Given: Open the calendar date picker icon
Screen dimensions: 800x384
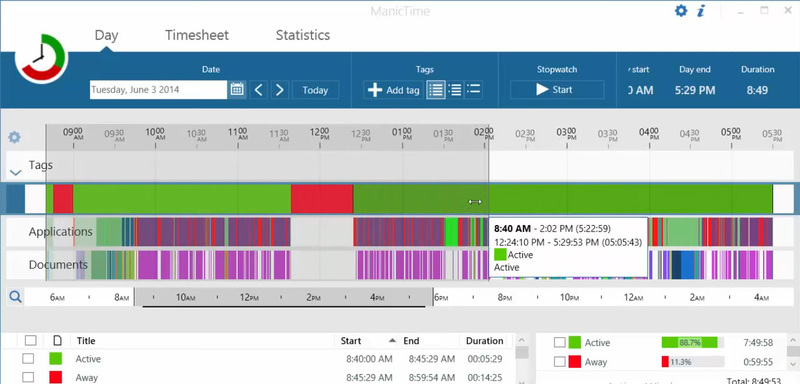Looking at the screenshot, I should 237,90.
